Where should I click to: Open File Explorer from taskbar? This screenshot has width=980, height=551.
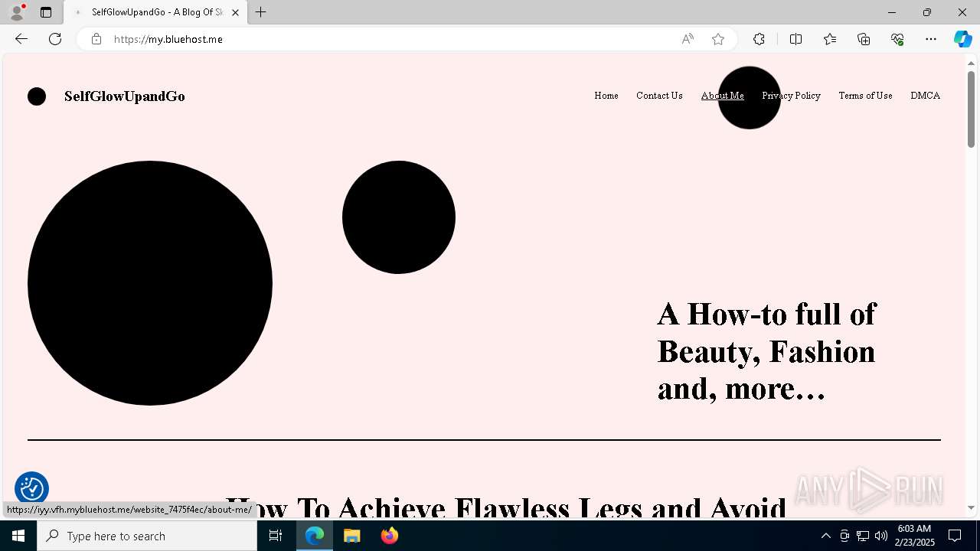click(x=352, y=536)
